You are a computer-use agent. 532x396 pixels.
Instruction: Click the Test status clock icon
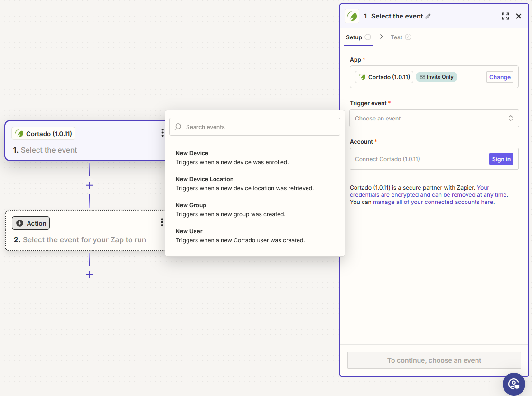[x=408, y=37]
